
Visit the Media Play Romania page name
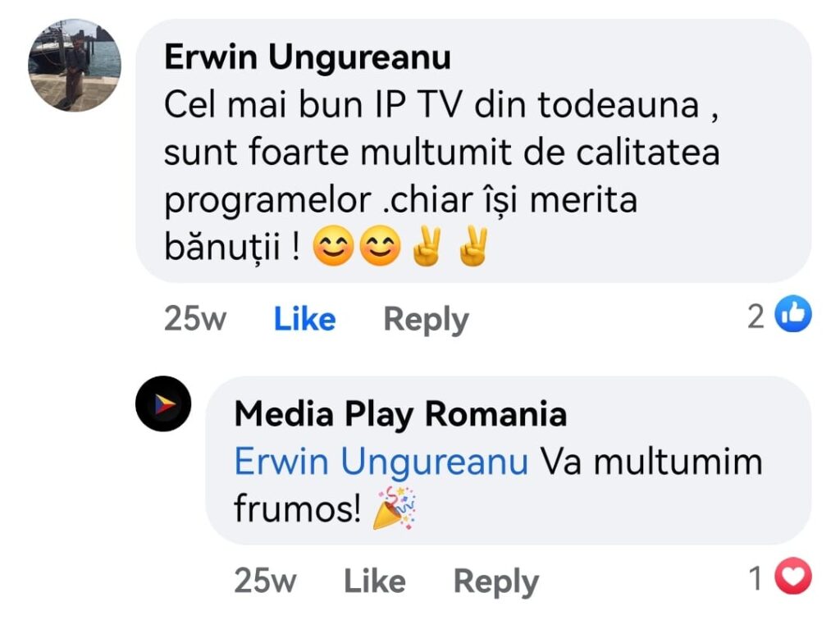pyautogui.click(x=400, y=414)
